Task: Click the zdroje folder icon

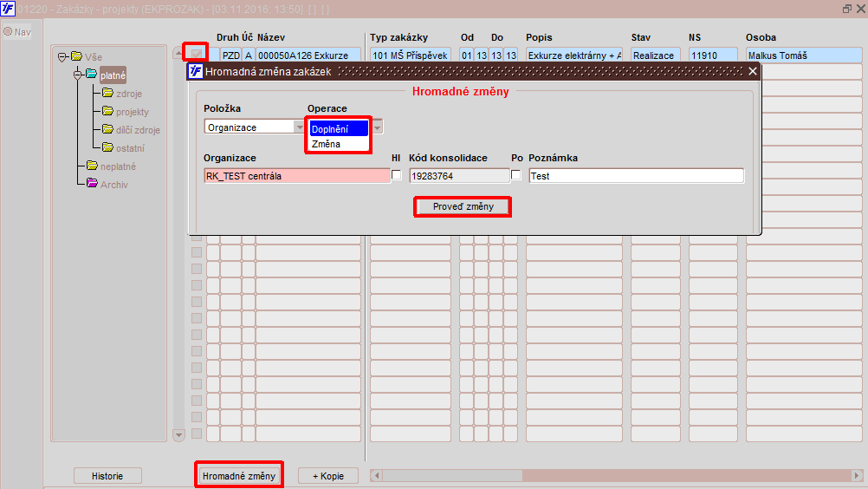Action: [107, 93]
